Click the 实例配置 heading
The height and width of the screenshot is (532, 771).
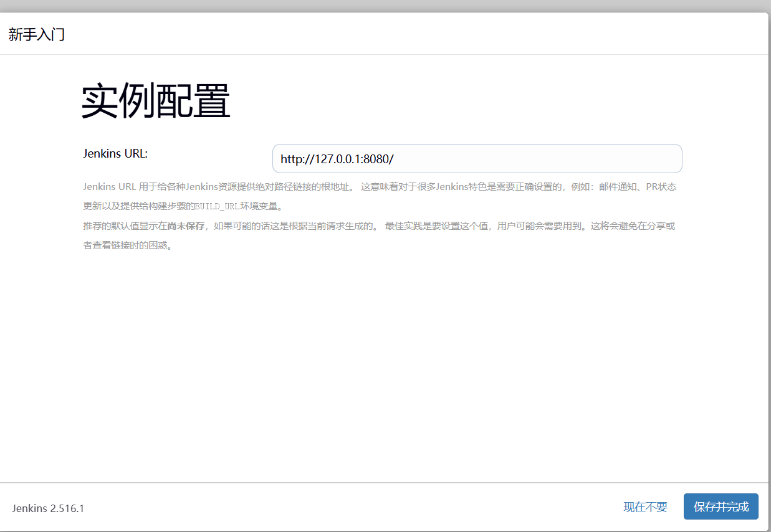click(x=156, y=100)
